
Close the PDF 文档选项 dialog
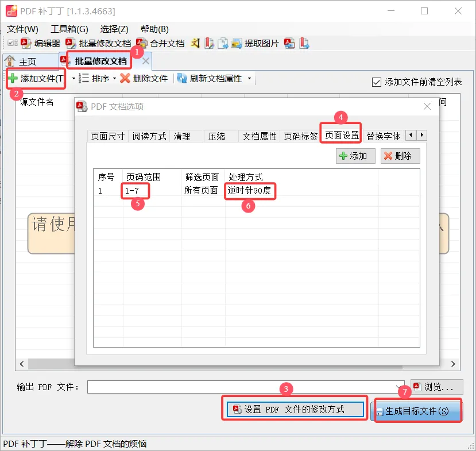pyautogui.click(x=427, y=107)
